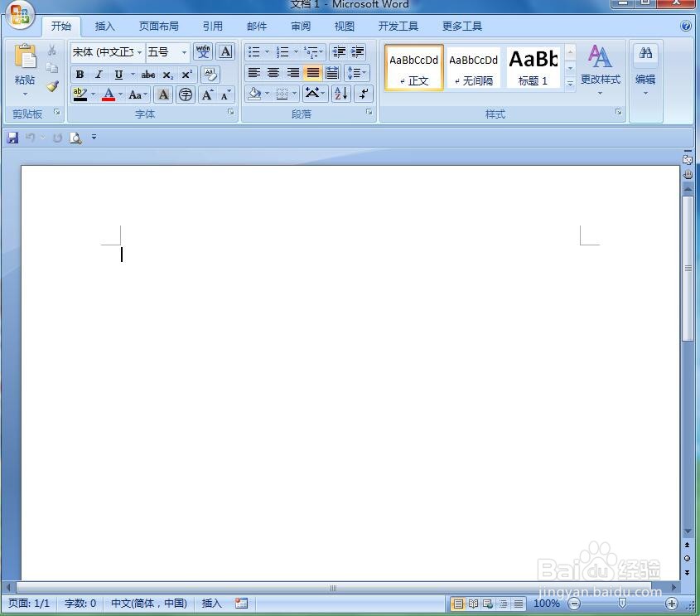Set Align Right alignment
This screenshot has height=616, width=700.
point(293,73)
